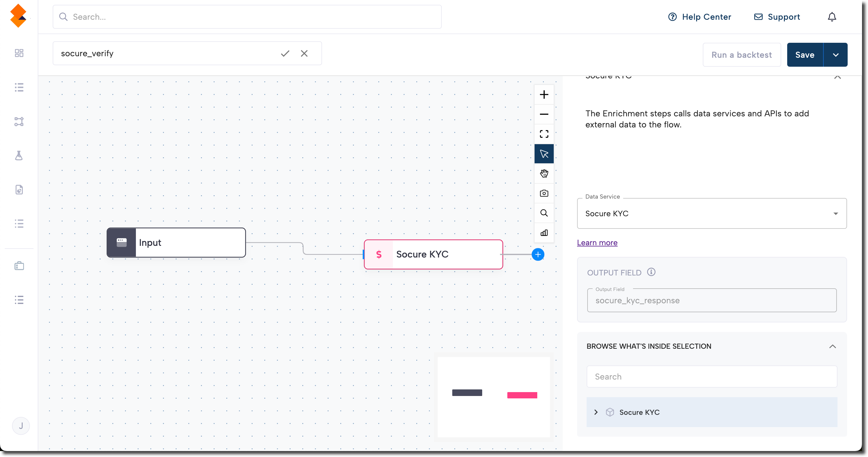
Task: Open the Data Service dropdown
Action: pyautogui.click(x=711, y=214)
